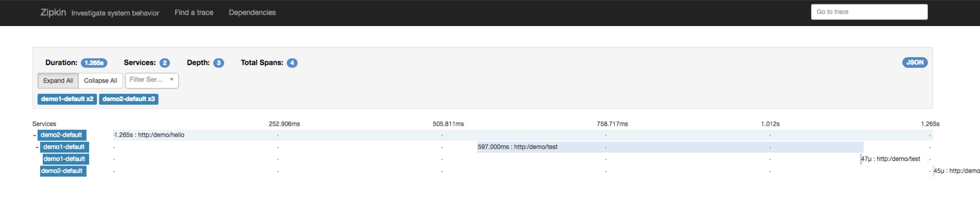Collapse the first demo1-default span
Screen dimensions: 980x222
tap(37, 147)
